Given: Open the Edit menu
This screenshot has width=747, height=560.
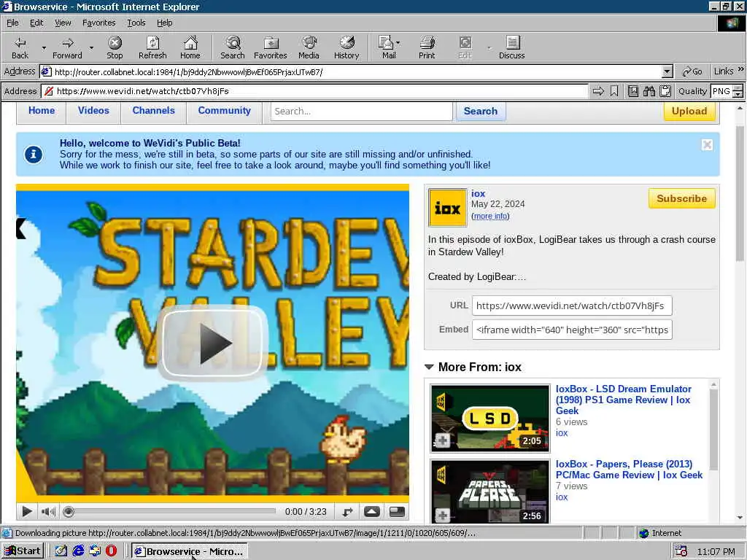Looking at the screenshot, I should 36,23.
